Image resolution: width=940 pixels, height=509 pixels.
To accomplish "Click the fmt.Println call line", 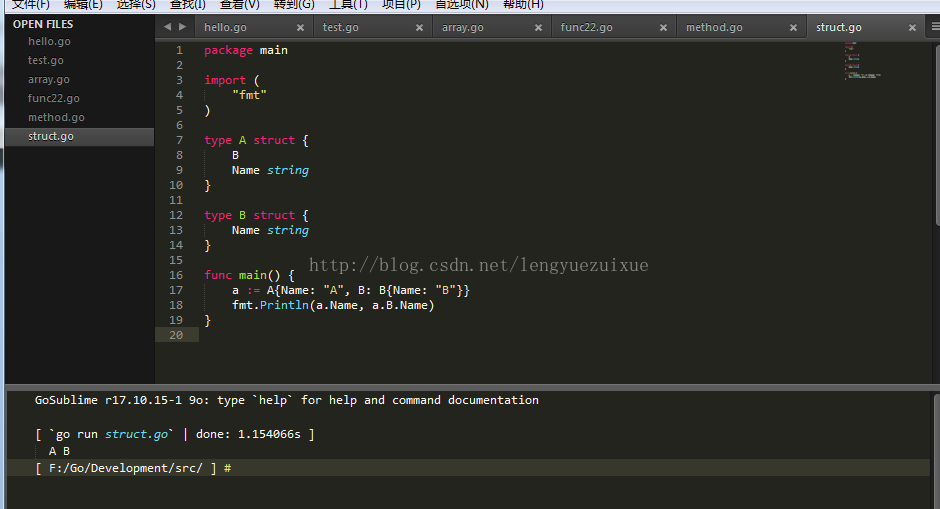I will (x=333, y=305).
